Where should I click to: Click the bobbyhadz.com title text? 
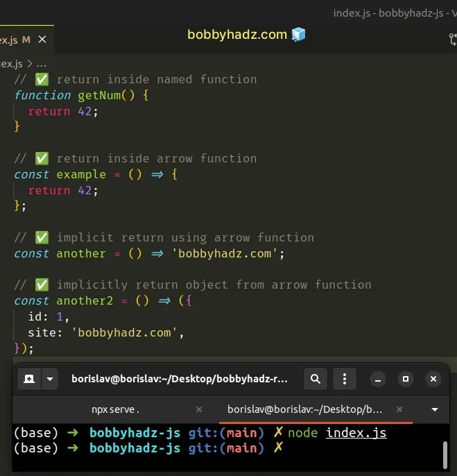click(237, 35)
